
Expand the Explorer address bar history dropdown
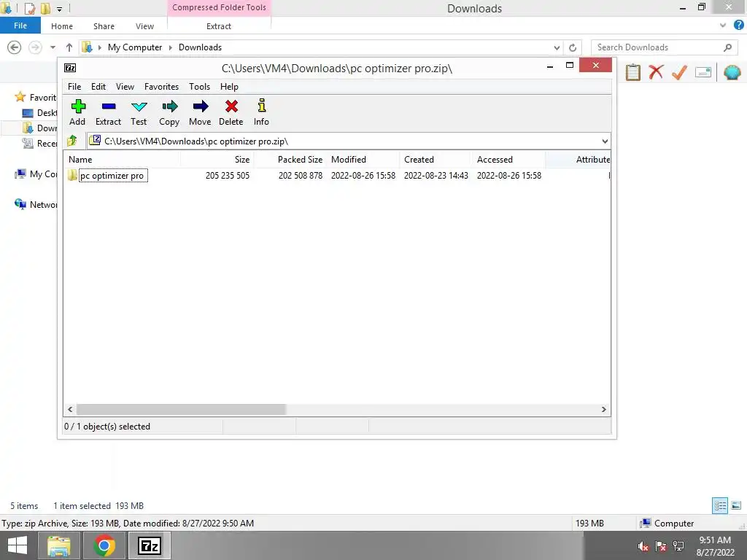coord(557,47)
